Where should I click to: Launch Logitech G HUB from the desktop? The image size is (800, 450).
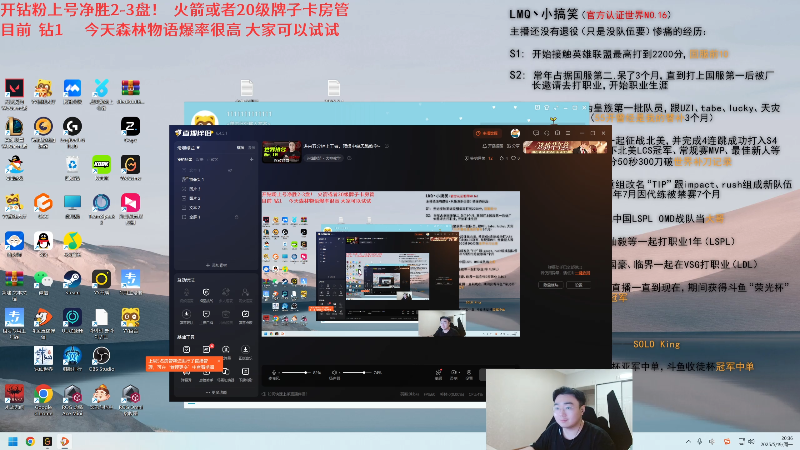coord(72,127)
